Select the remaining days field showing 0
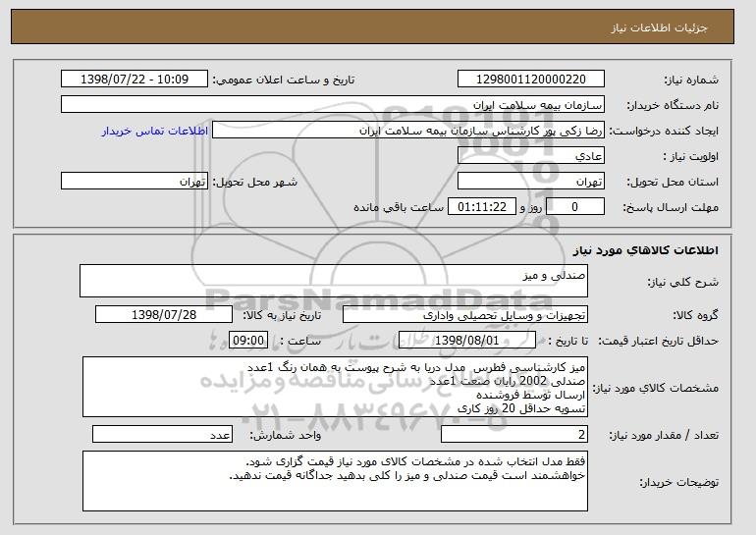The height and width of the screenshot is (535, 756). (x=574, y=207)
